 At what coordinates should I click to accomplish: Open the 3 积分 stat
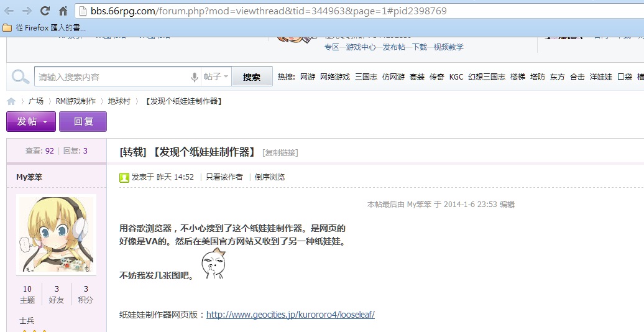tap(85, 294)
